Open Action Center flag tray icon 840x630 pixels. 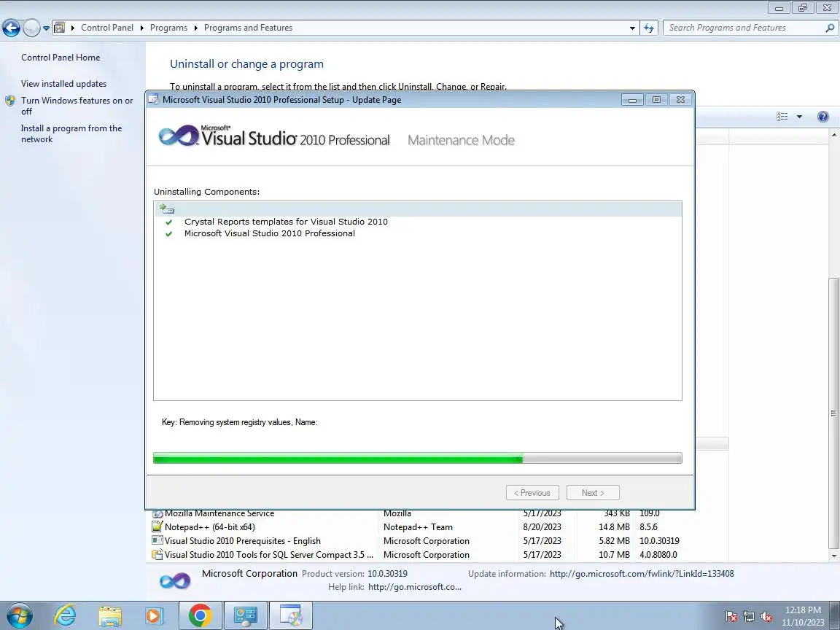click(x=731, y=617)
